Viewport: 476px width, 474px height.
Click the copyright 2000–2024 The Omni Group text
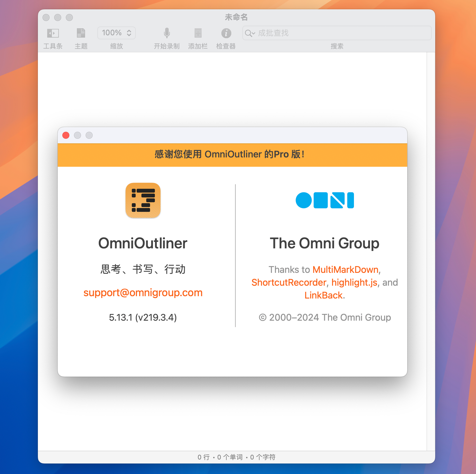(325, 317)
